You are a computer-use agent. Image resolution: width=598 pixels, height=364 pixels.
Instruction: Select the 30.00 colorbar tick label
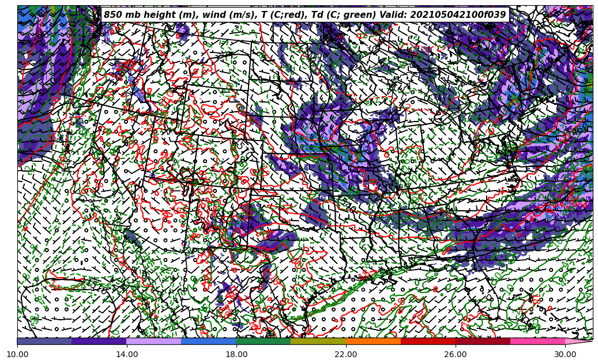coord(565,354)
